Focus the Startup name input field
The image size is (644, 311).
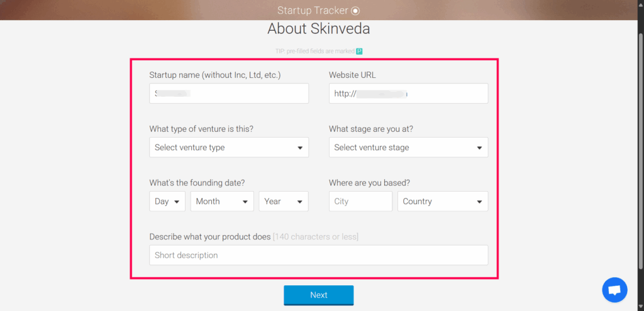click(229, 94)
